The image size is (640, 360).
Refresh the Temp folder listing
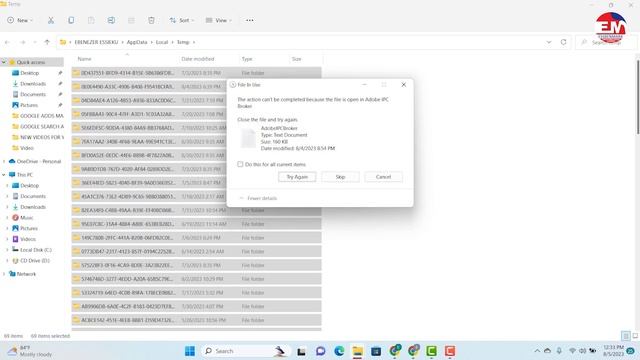[563, 42]
